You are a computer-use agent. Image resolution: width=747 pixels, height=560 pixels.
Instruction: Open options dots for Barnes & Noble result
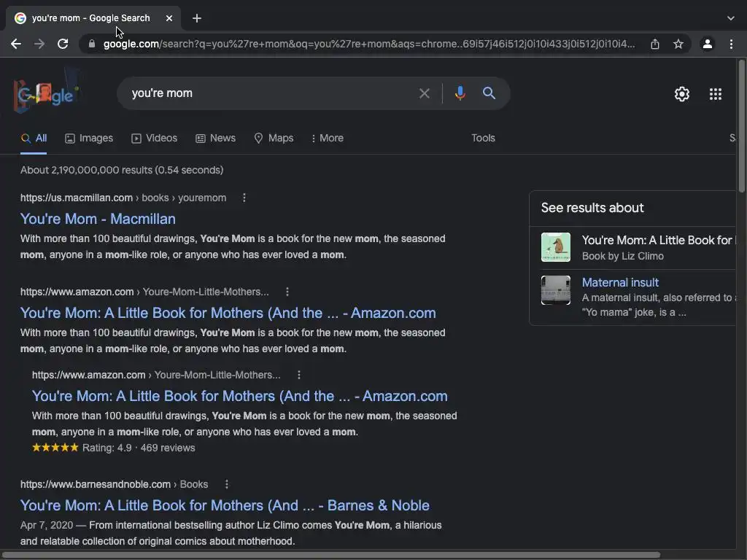coord(226,484)
